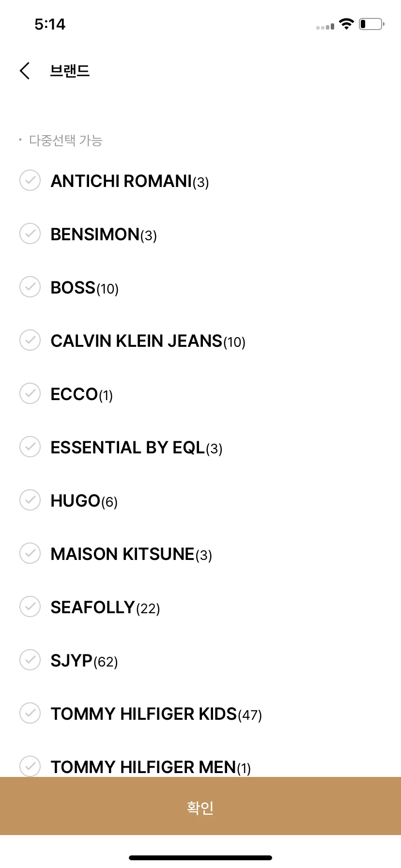Select the CALVIN KLEIN JEANS checkmark circle
Screen dimensions: 401x868
pyautogui.click(x=30, y=340)
